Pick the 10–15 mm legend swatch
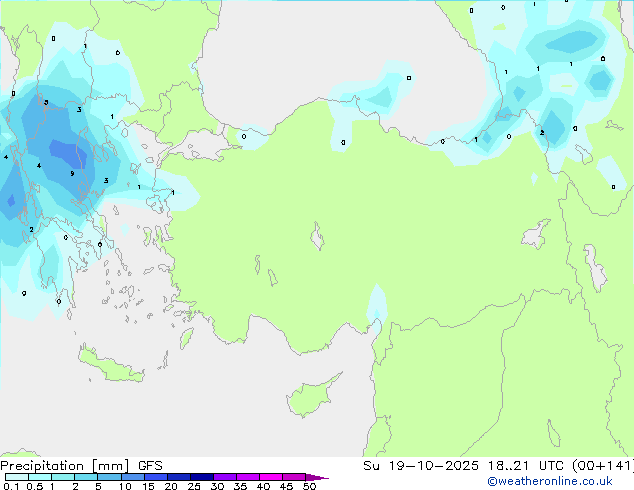Image resolution: width=634 pixels, height=490 pixels. click(x=132, y=477)
